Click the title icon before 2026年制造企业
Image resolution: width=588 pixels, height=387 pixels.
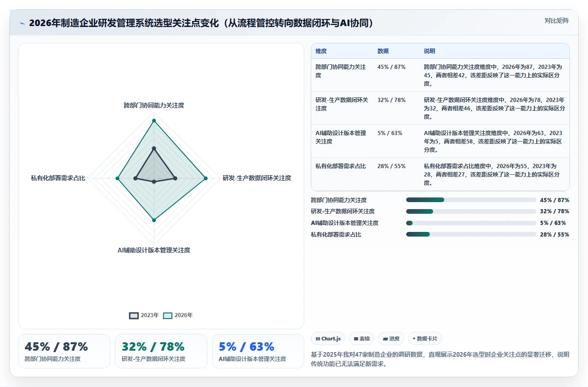pyautogui.click(x=22, y=23)
